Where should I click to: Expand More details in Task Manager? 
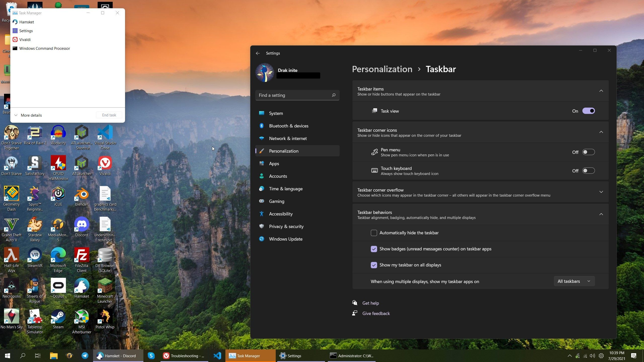[28, 115]
